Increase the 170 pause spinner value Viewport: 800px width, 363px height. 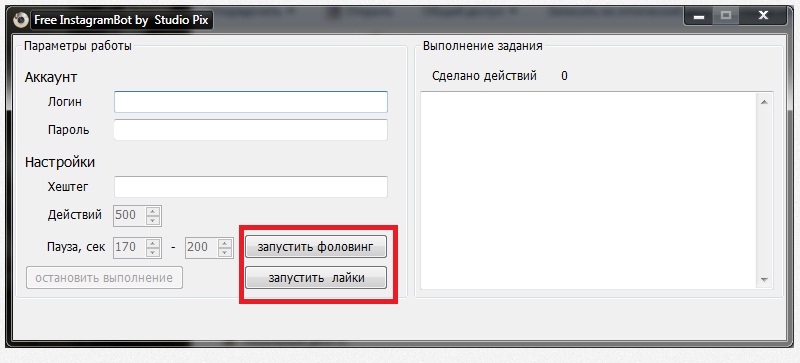pos(153,243)
